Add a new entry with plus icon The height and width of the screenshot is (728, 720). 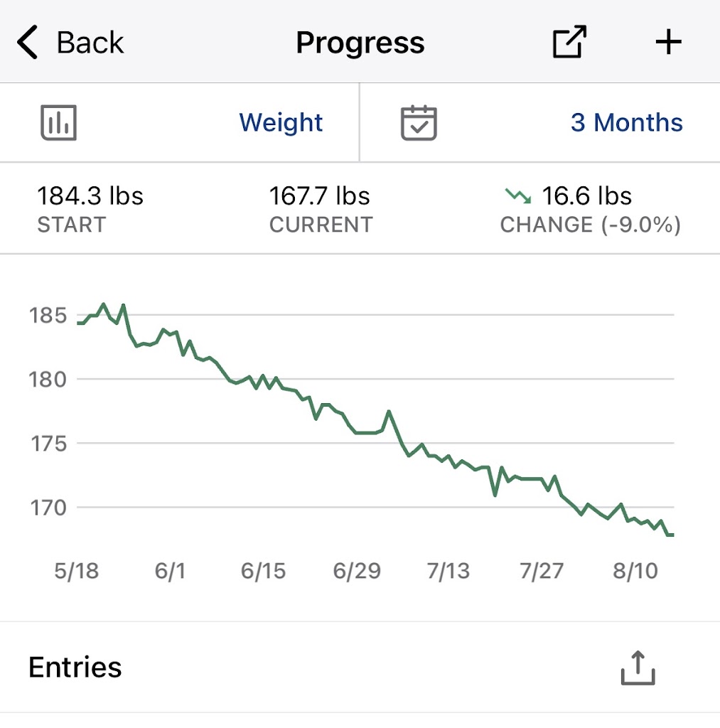click(668, 43)
